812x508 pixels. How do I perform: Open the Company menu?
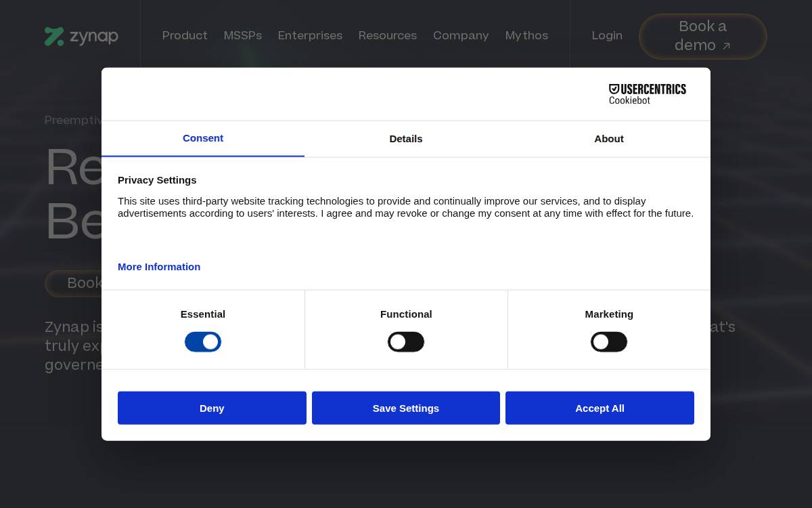461,36
